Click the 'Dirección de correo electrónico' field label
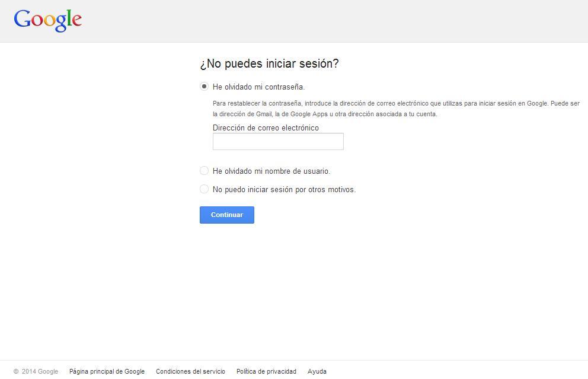The image size is (588, 379). point(266,128)
